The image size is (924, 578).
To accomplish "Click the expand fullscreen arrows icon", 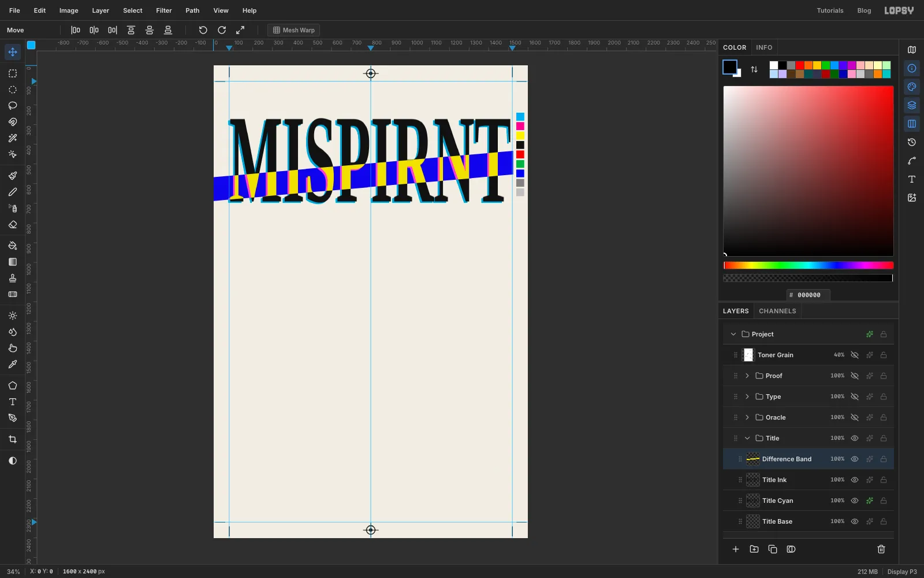I will pos(240,30).
